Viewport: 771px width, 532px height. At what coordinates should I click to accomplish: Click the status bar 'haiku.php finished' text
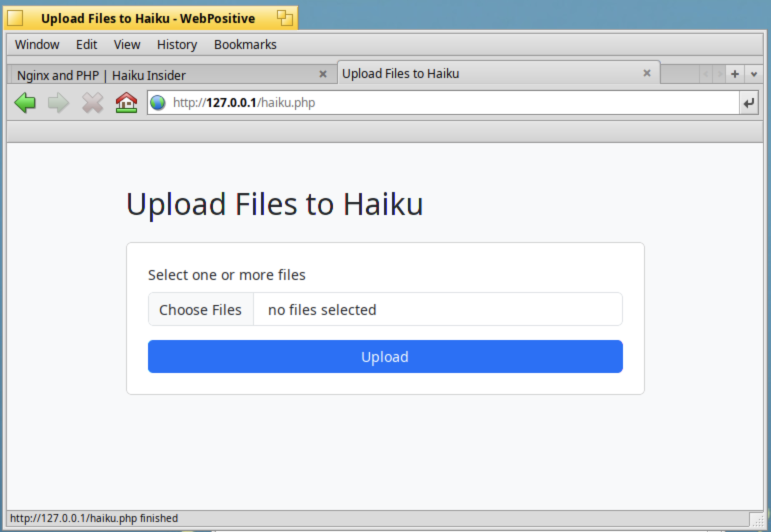pyautogui.click(x=94, y=518)
